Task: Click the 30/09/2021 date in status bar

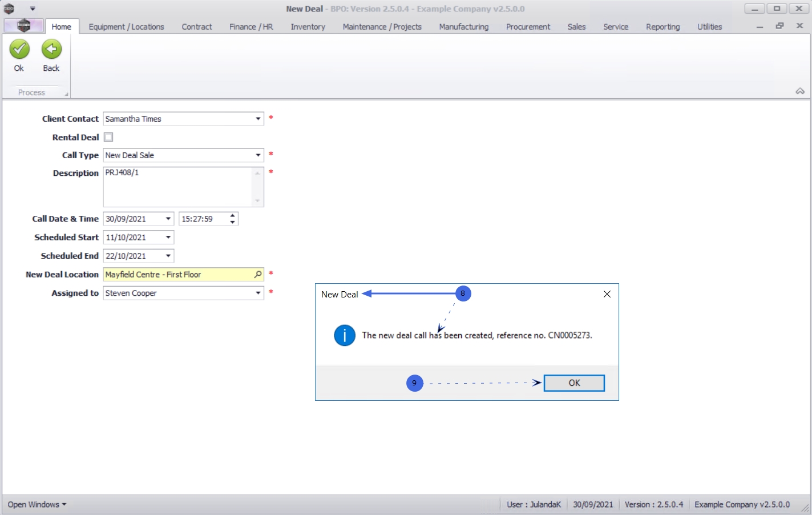Action: pyautogui.click(x=593, y=505)
